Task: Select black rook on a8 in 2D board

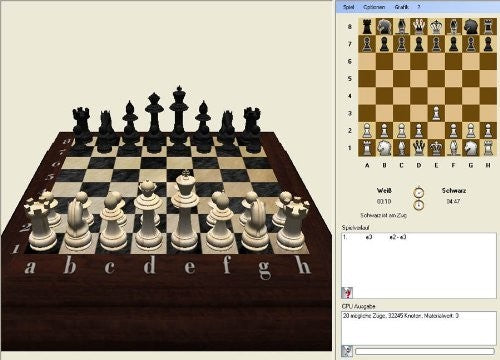Action: tap(367, 27)
